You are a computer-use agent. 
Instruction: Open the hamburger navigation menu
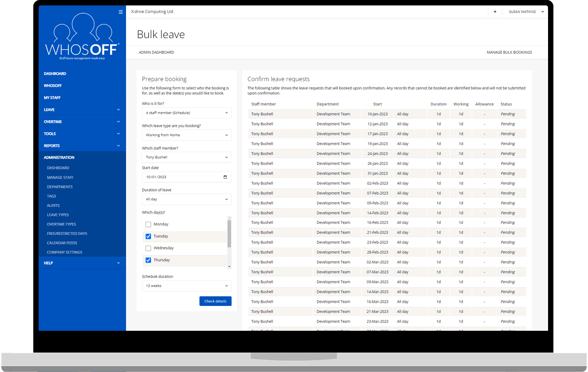[x=120, y=12]
